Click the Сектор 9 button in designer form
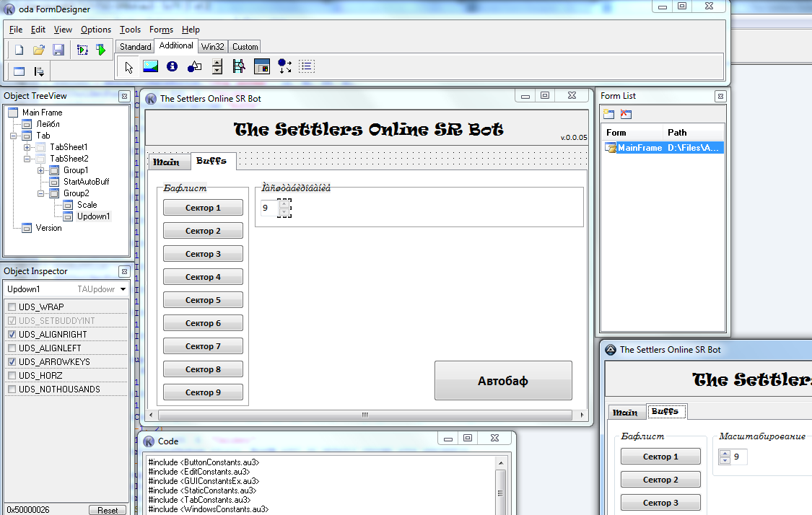The height and width of the screenshot is (515, 812). tap(203, 392)
